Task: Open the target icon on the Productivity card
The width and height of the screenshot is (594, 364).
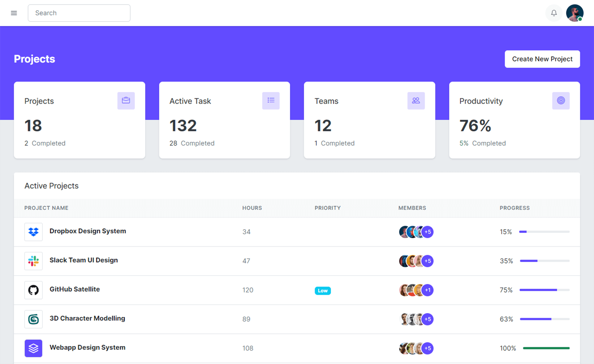Action: pos(561,100)
